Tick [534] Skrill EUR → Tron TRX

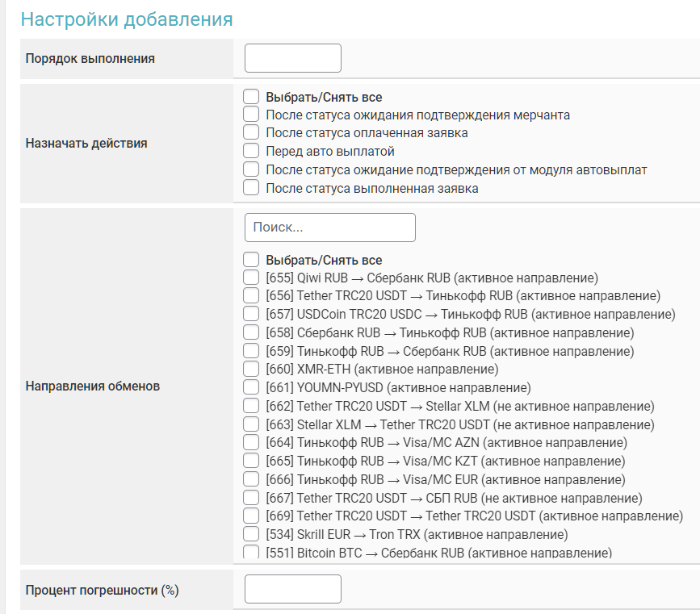coord(251,534)
